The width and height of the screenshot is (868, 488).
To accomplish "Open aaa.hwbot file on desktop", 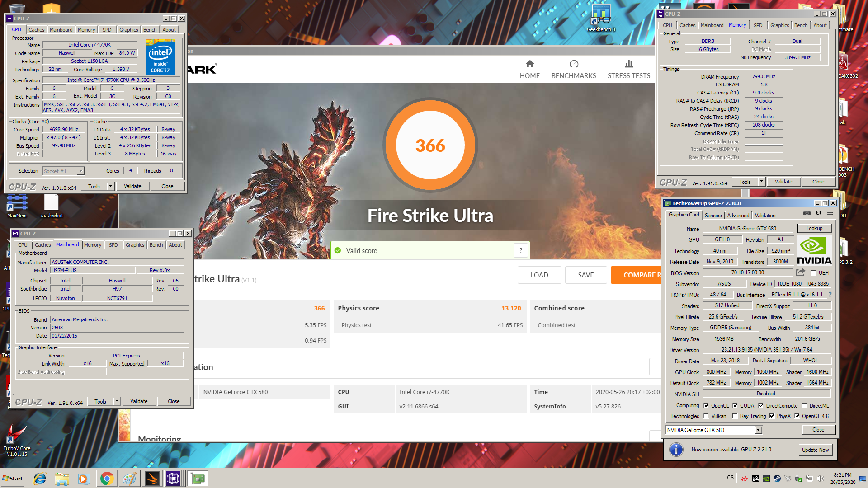I will coord(51,206).
